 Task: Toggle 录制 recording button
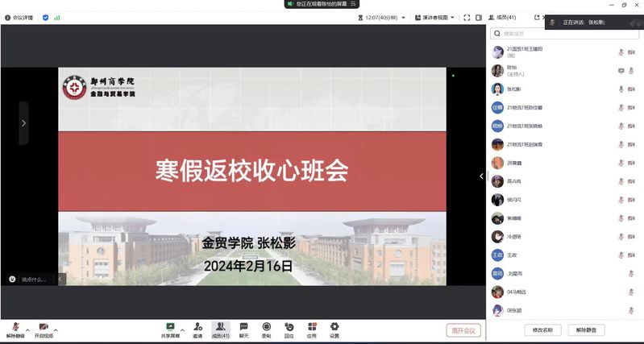coord(266,329)
